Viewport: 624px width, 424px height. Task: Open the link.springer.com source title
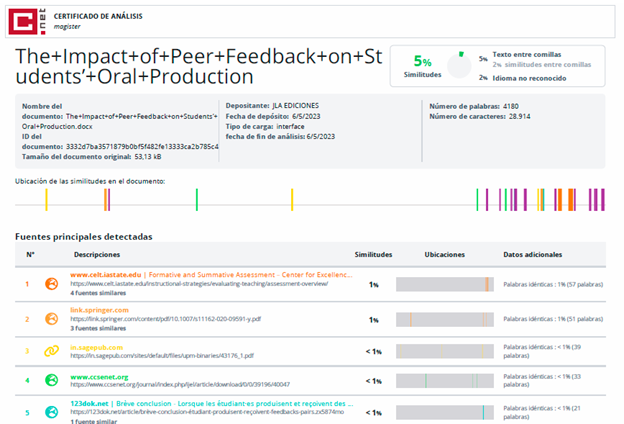click(x=99, y=310)
